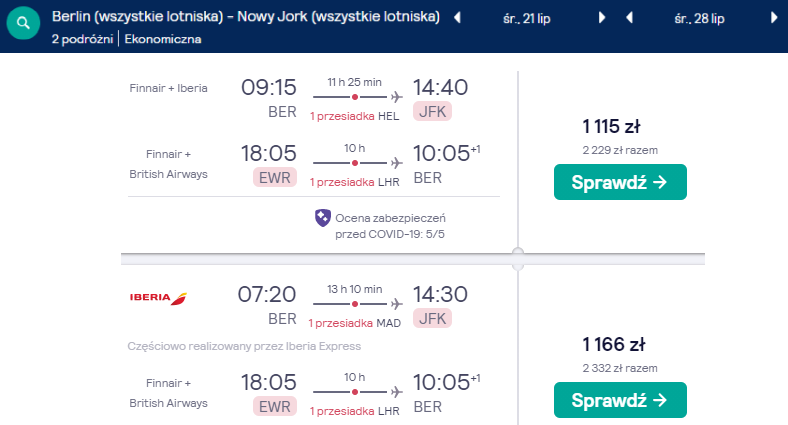Select the śr., 28 lip return date

(x=701, y=18)
